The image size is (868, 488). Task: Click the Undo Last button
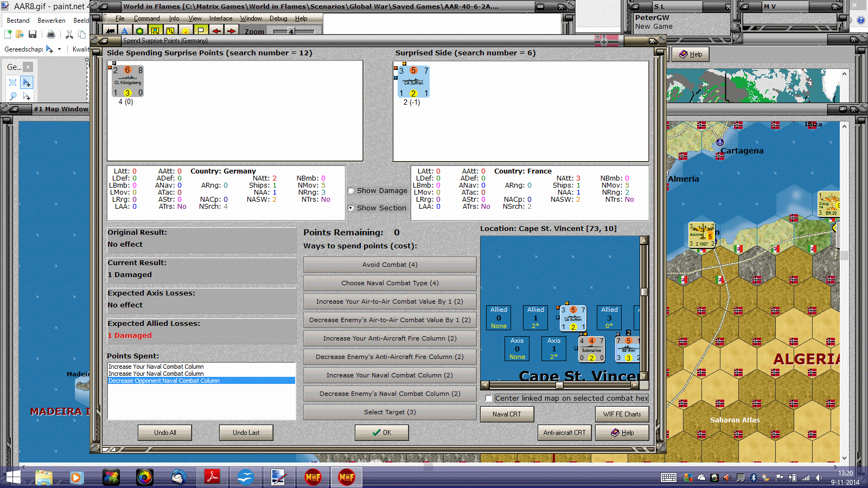click(x=246, y=433)
